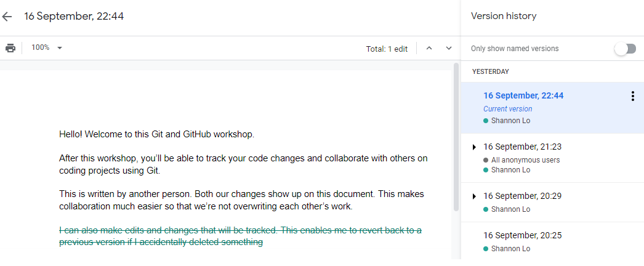
Task: Click the strikethrough deleted text paragraph
Action: [240, 236]
